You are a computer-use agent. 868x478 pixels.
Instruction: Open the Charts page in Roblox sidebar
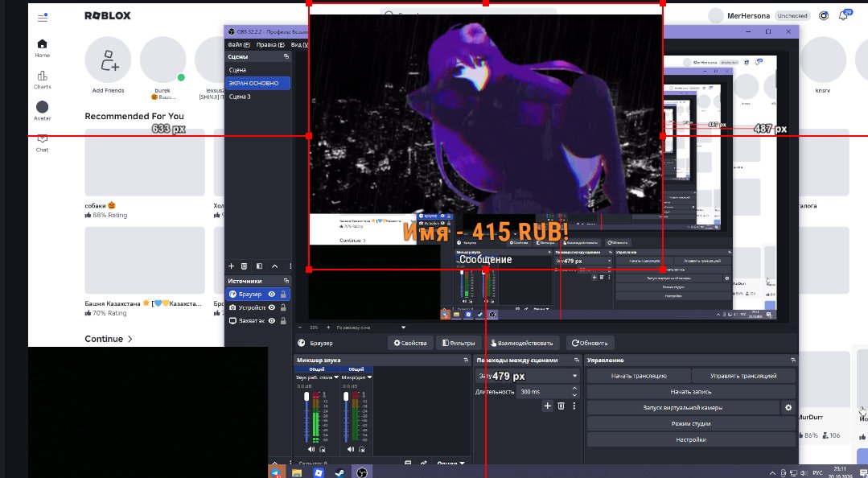pyautogui.click(x=42, y=79)
